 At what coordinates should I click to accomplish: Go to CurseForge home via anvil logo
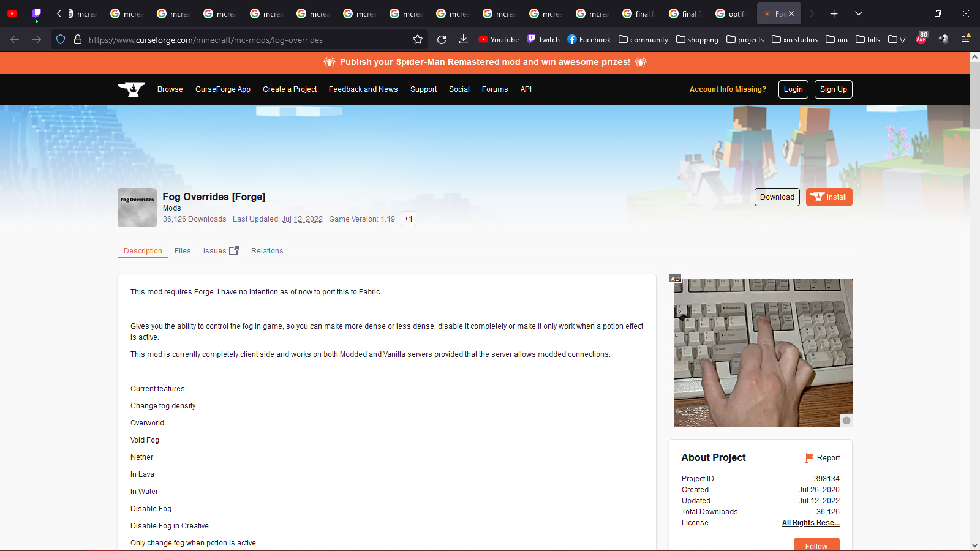(131, 89)
